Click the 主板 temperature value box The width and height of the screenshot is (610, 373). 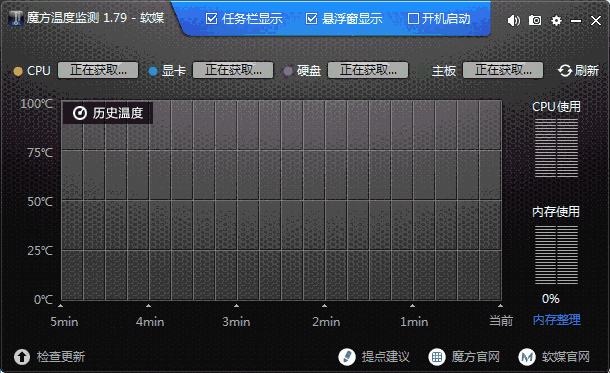pyautogui.click(x=503, y=70)
